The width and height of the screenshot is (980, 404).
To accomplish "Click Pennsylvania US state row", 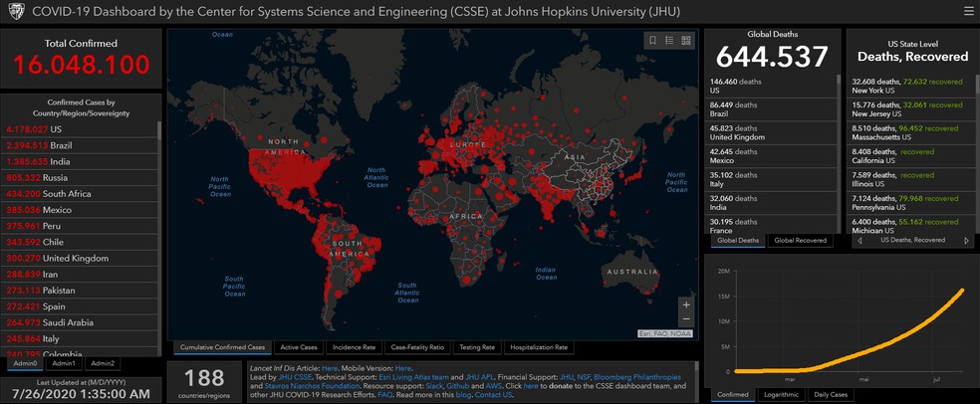I will pos(912,203).
